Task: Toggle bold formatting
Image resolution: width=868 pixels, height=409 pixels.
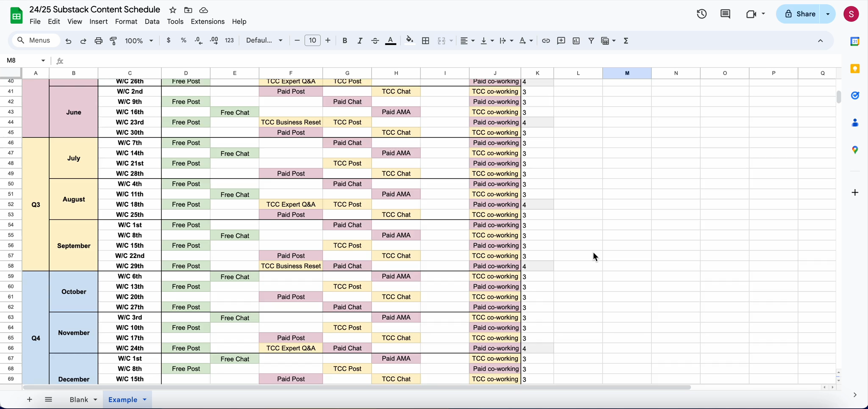Action: tap(345, 41)
